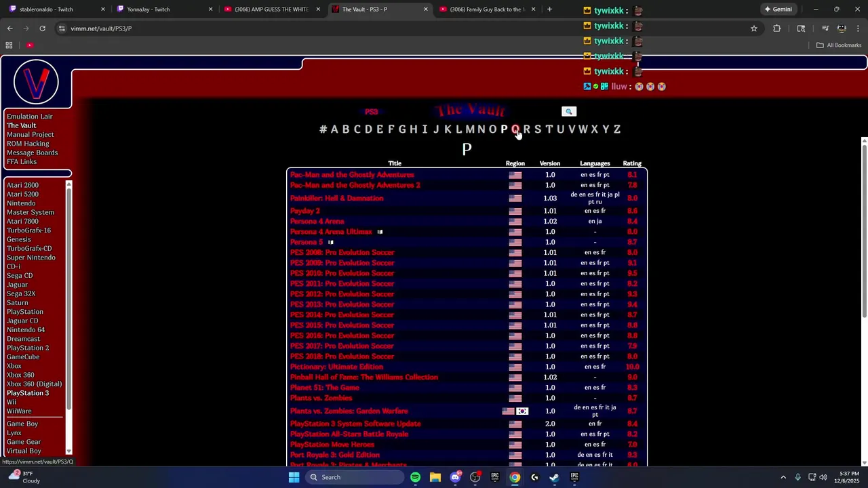Click the system list scrollbar down arrow

(x=68, y=451)
